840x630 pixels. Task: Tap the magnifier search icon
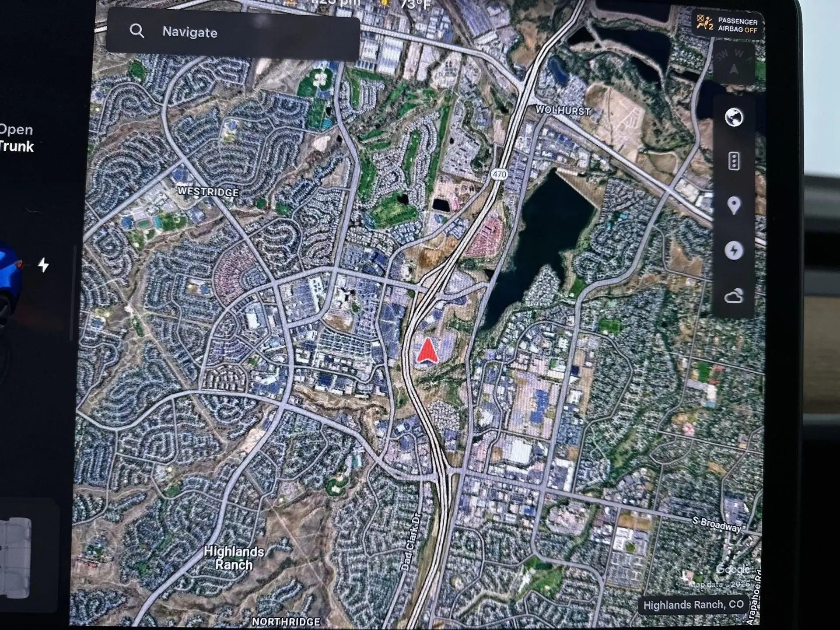137,31
